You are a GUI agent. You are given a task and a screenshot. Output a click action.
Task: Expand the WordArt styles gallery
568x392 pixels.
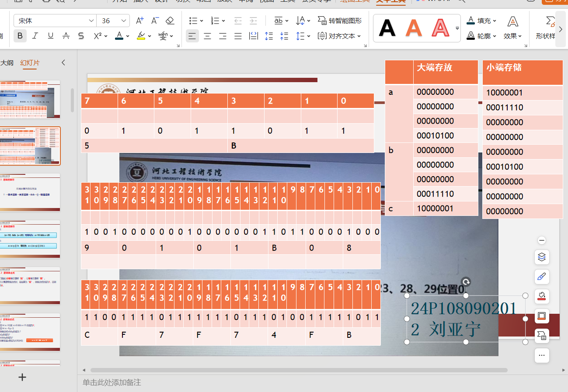pyautogui.click(x=457, y=28)
